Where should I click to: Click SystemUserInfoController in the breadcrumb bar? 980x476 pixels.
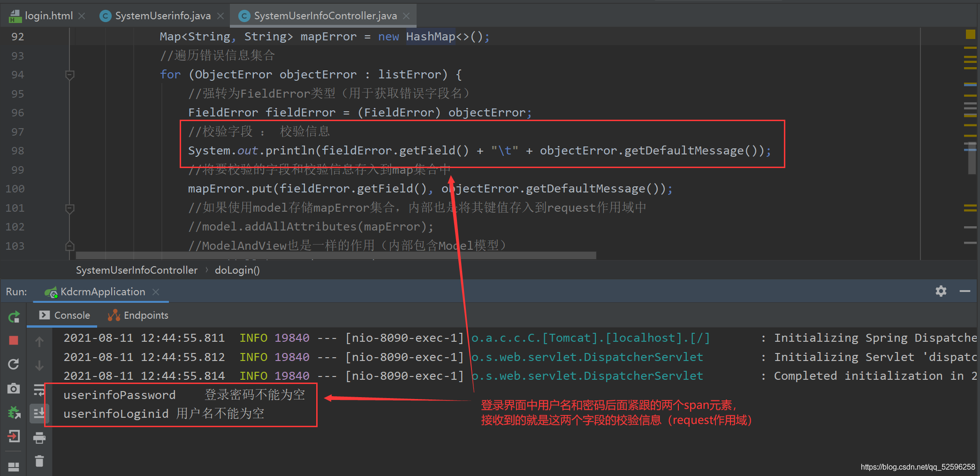137,270
